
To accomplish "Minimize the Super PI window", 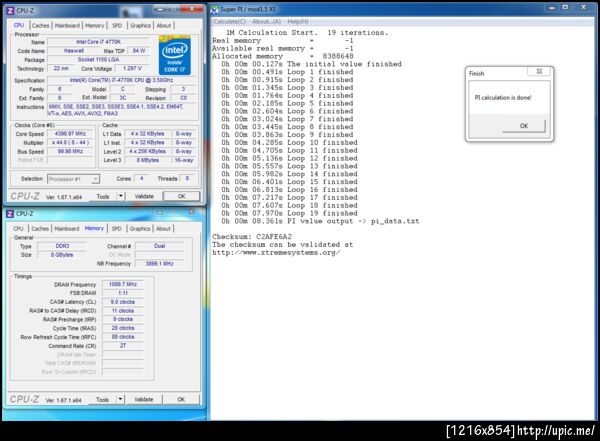I will (x=551, y=7).
